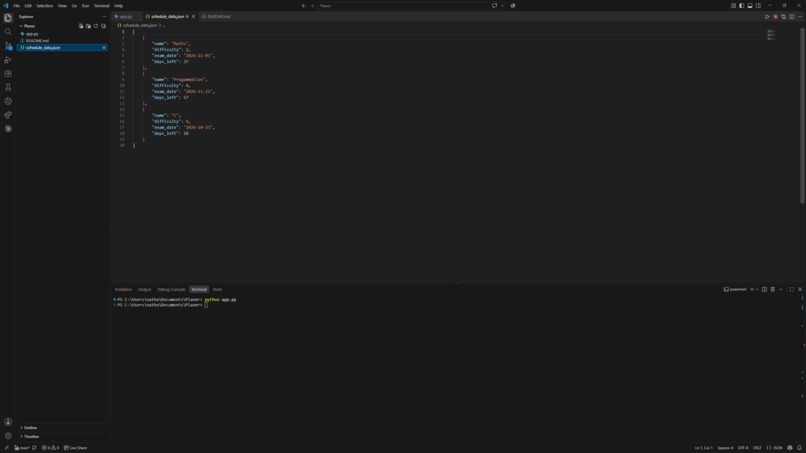The height and width of the screenshot is (453, 806).
Task: Open Explorer views and more actions menu
Action: [104, 16]
